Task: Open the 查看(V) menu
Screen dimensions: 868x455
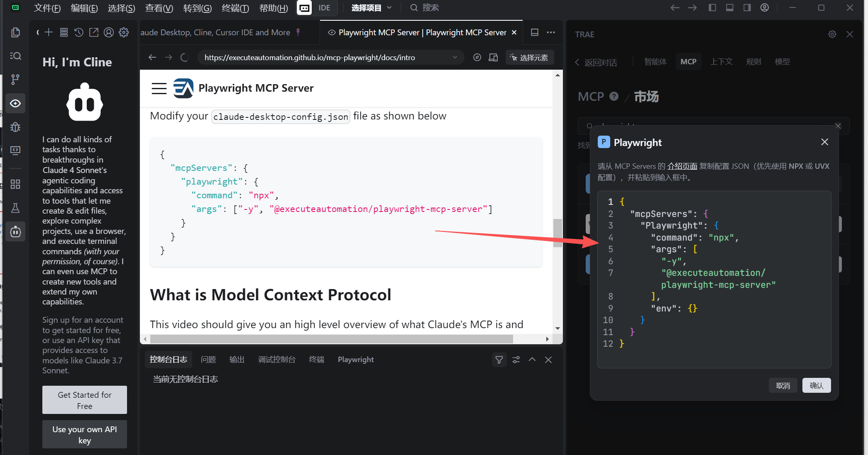Action: point(159,8)
